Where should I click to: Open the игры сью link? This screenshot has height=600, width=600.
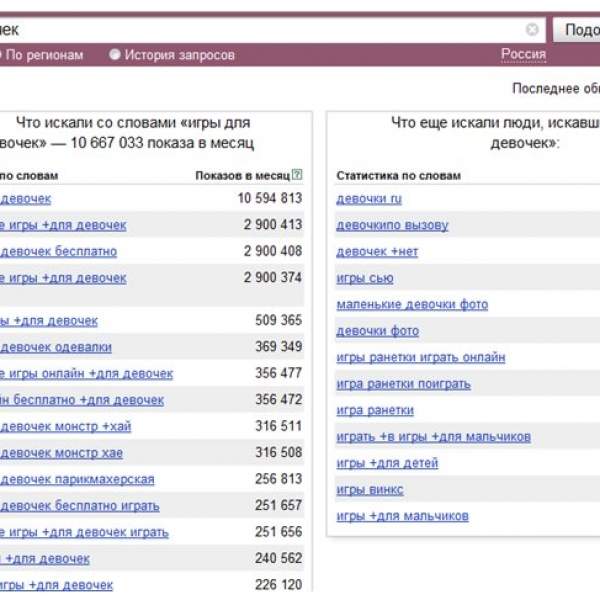pos(365,278)
